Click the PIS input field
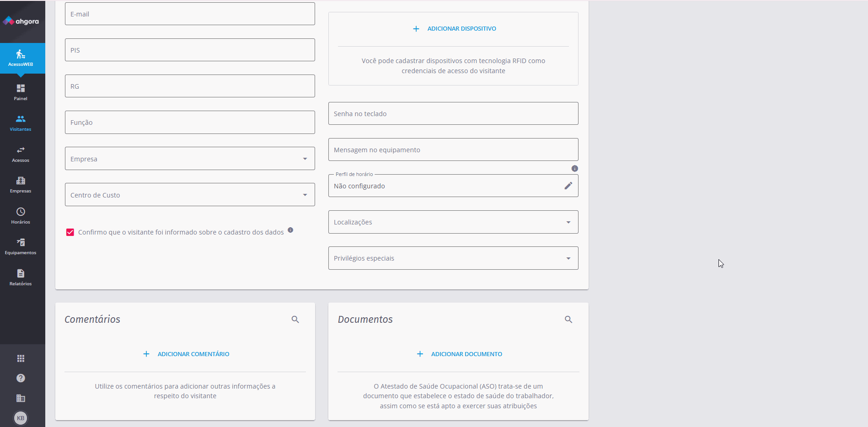Screen dimensions: 868x427 [190, 50]
